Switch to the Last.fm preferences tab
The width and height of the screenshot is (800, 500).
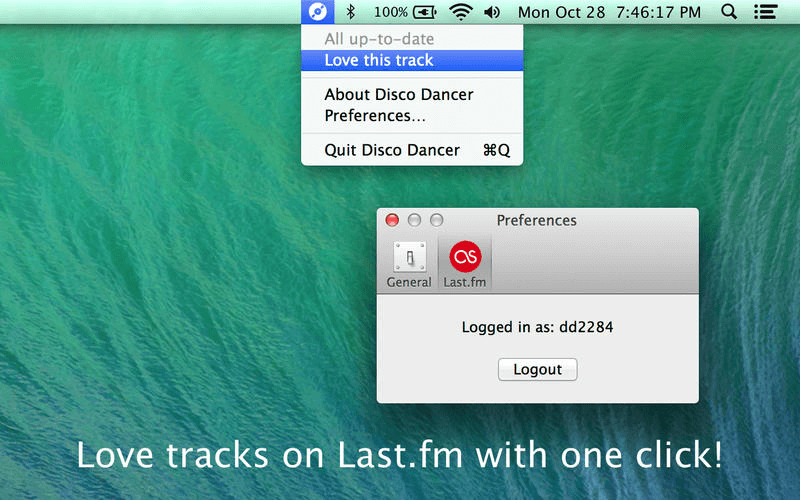click(x=465, y=264)
